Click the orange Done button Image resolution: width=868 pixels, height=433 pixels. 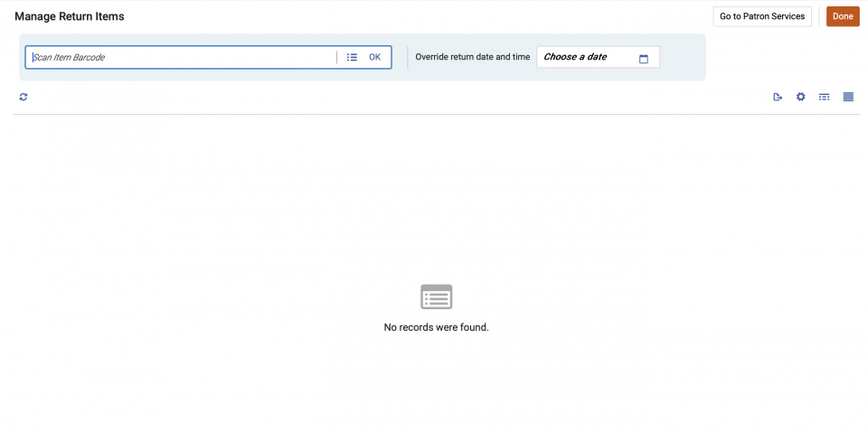coord(843,16)
